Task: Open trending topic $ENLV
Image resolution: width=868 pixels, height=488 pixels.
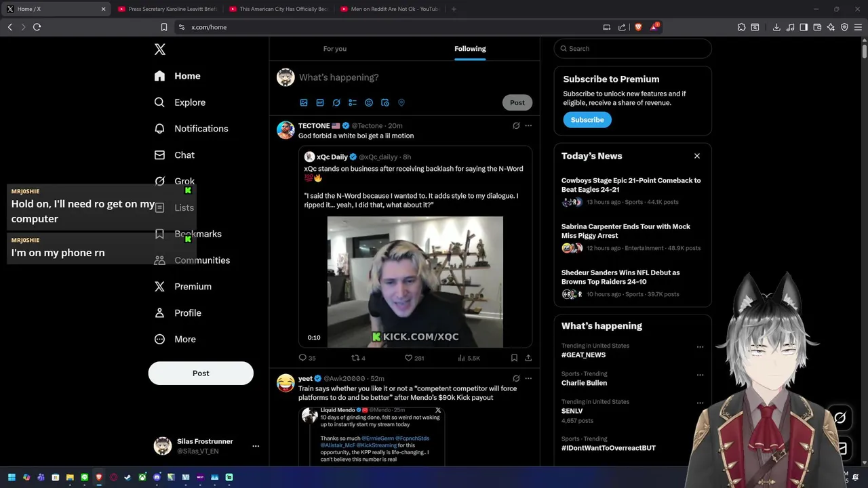Action: (x=572, y=411)
